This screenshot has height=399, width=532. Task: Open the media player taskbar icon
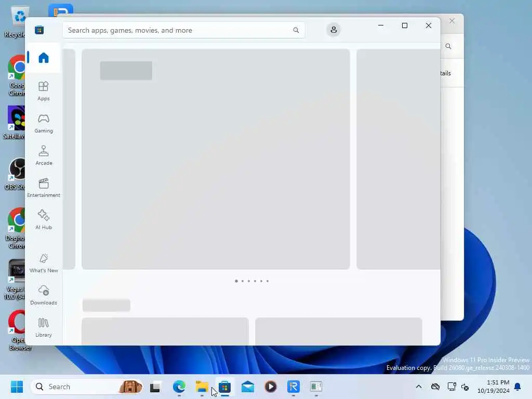click(x=270, y=387)
